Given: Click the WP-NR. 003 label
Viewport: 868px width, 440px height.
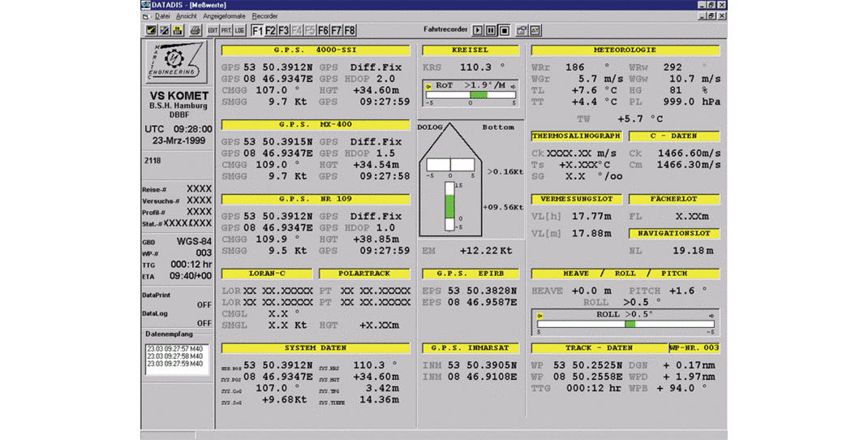Looking at the screenshot, I should pyautogui.click(x=694, y=348).
